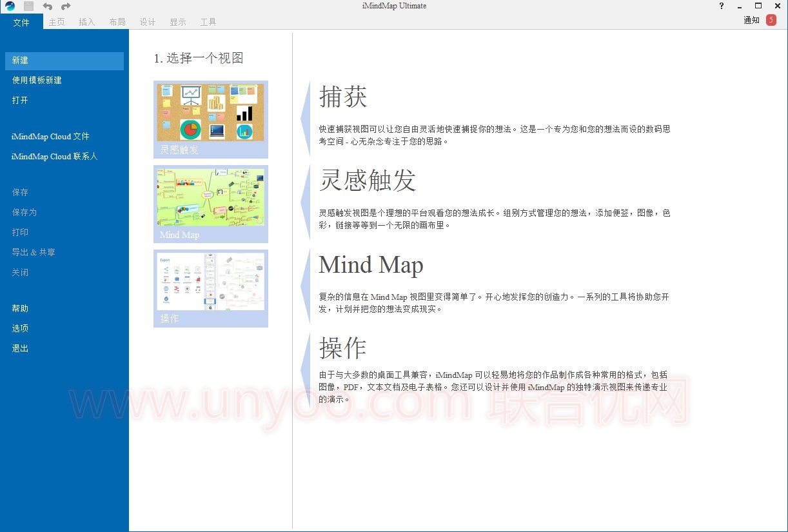Click 关闭 in the sidebar
The image size is (788, 532).
click(x=20, y=273)
